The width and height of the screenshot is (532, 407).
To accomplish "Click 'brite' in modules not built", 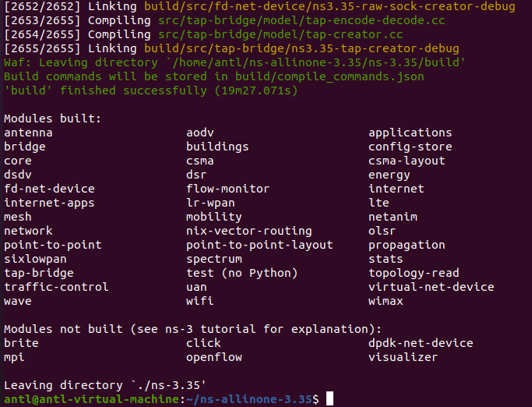I will point(21,343).
